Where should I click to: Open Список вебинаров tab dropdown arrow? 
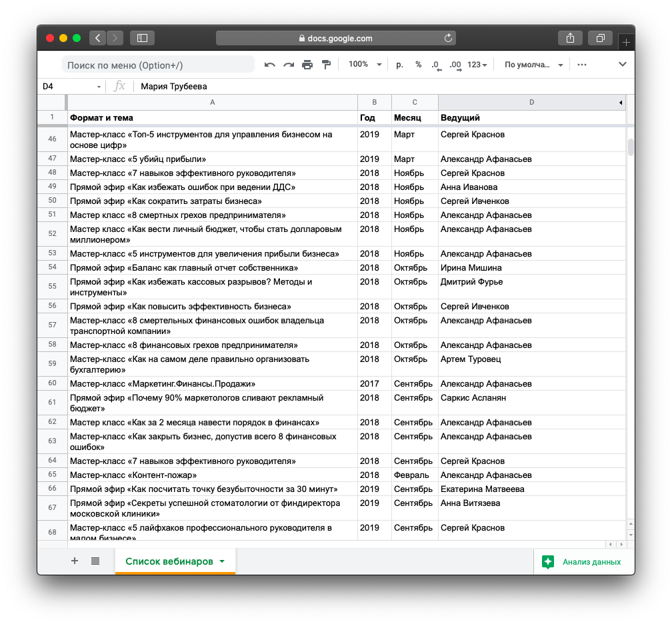222,561
